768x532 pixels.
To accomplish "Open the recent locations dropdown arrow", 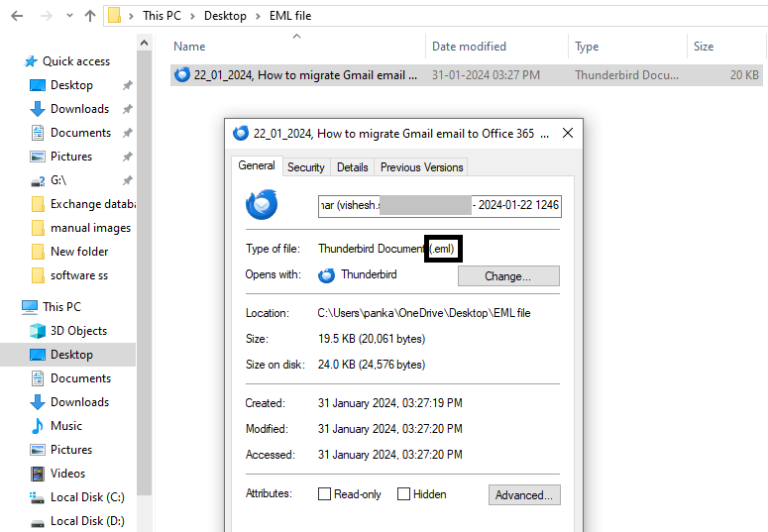I will (x=69, y=16).
